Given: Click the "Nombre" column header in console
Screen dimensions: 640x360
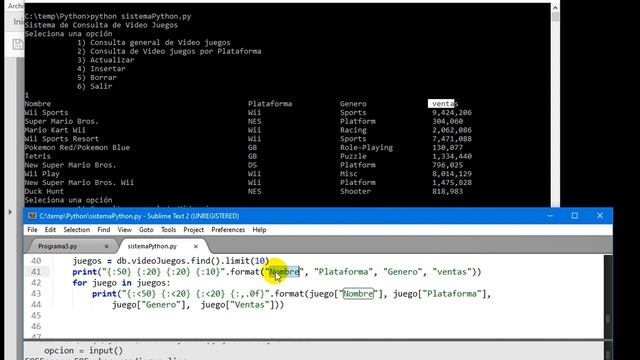Looking at the screenshot, I should [38, 104].
